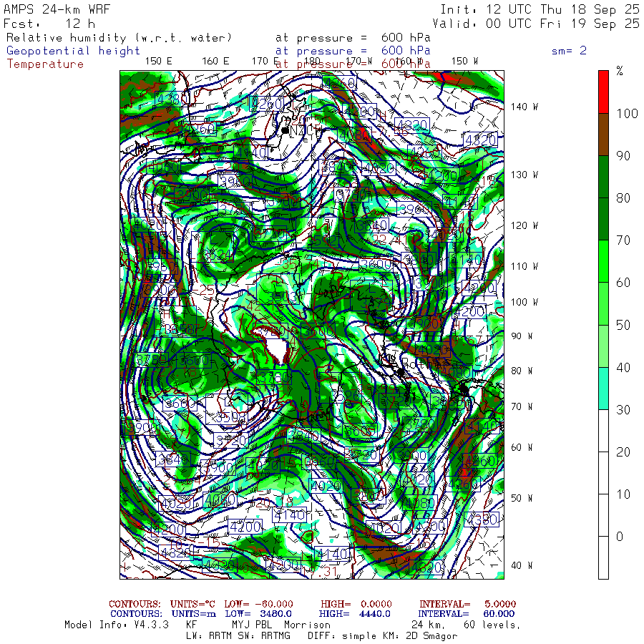Click the dark green 80–90% color bar segment
644x644 pixels.
tap(603, 177)
